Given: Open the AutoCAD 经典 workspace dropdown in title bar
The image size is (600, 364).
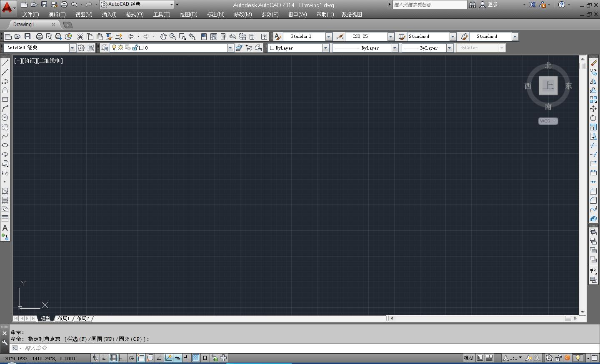Looking at the screenshot, I should 171,4.
